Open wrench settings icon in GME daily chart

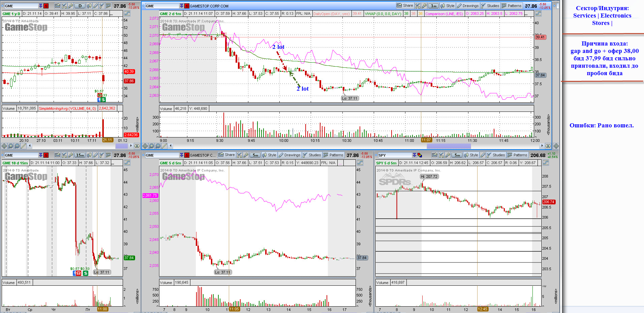pos(70,6)
